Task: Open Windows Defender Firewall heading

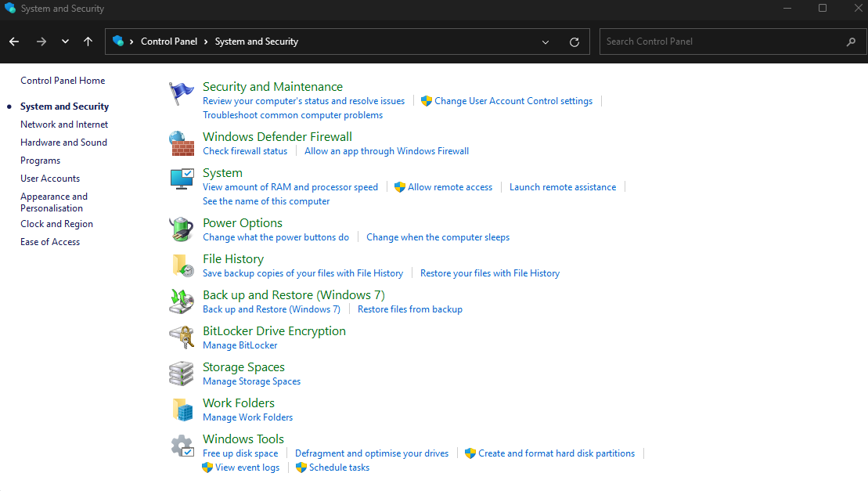Action: [277, 137]
